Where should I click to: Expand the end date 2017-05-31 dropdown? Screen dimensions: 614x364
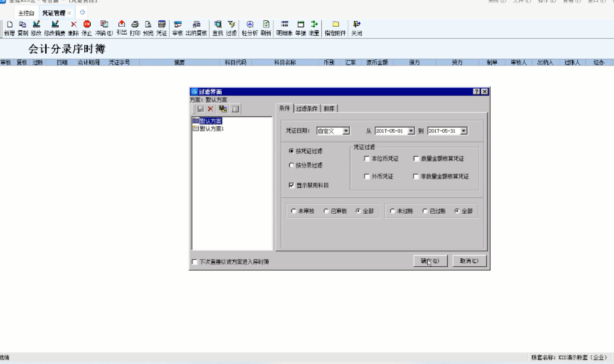(464, 131)
